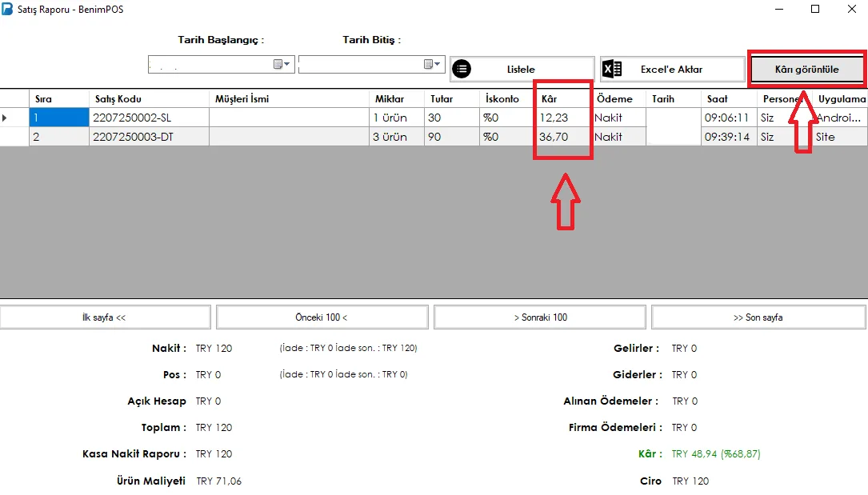Click the BenimPOS app icon in title bar
Viewport: 868px width, 495px height.
point(7,10)
